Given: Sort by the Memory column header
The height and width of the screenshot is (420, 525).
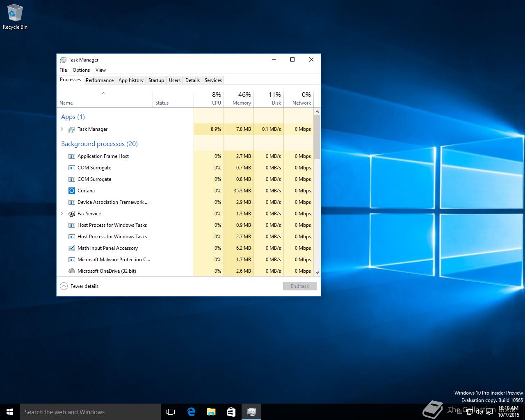Looking at the screenshot, I should coord(239,98).
